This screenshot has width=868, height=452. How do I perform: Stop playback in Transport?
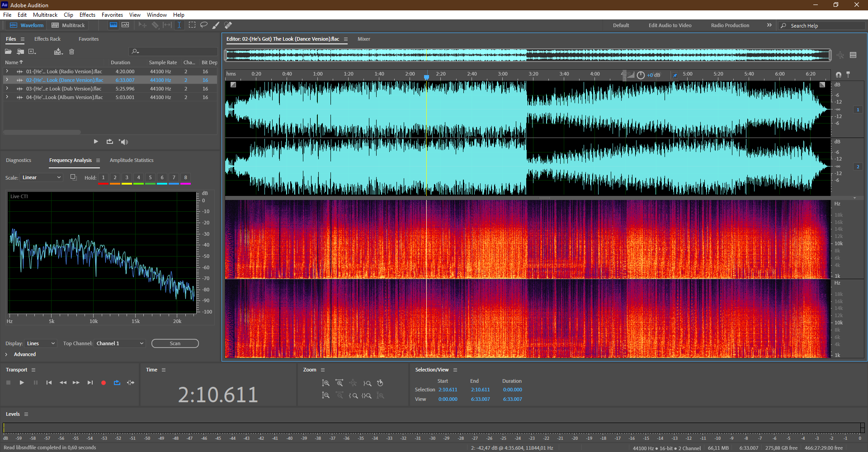tap(8, 383)
